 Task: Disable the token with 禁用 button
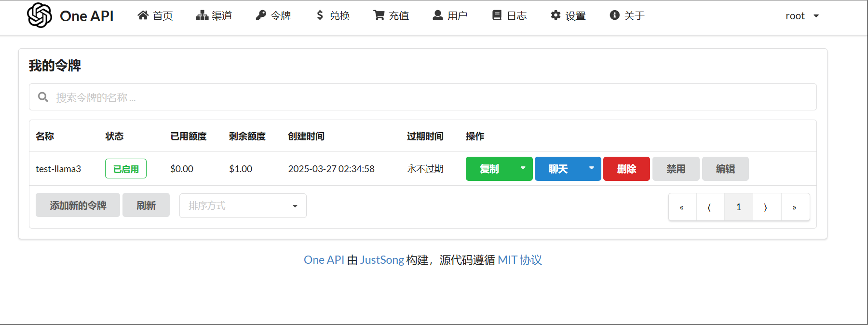[x=676, y=169]
